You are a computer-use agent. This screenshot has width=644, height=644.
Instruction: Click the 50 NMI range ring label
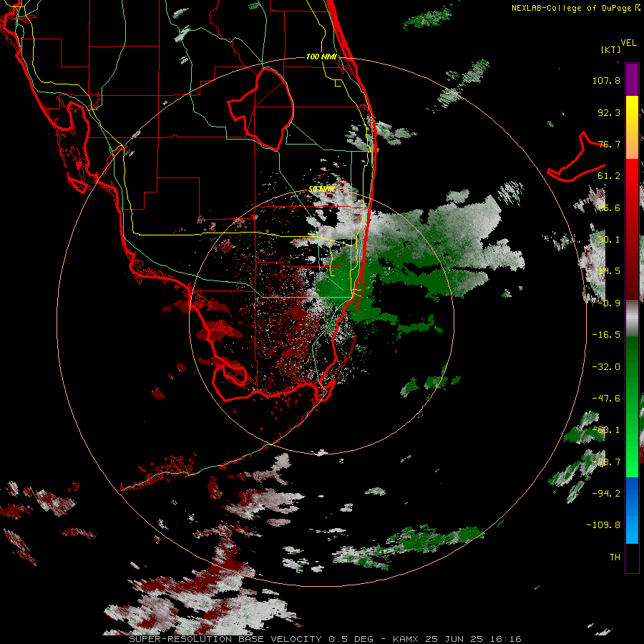[321, 190]
